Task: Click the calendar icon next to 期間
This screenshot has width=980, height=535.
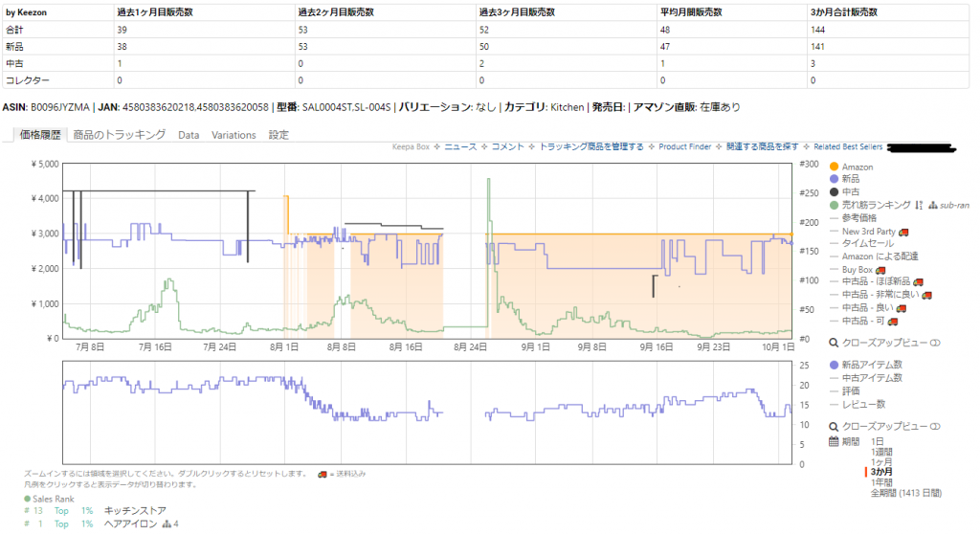Action: pyautogui.click(x=834, y=441)
